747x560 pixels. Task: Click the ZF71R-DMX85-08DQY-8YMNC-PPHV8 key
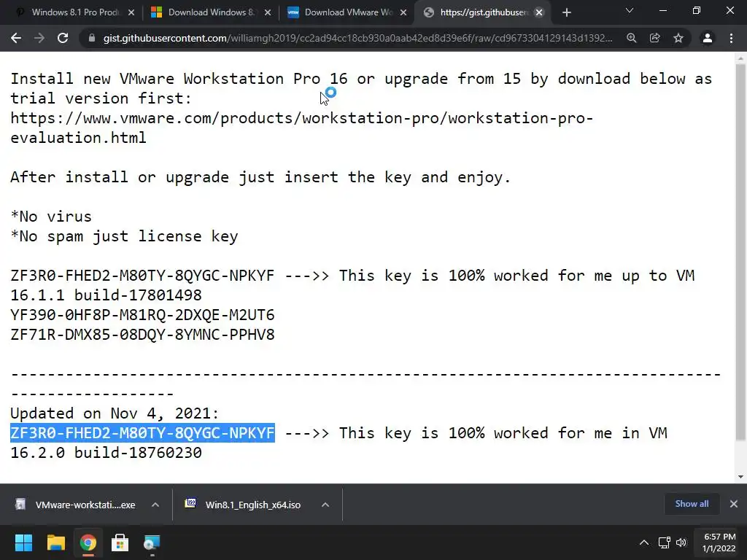(x=142, y=335)
